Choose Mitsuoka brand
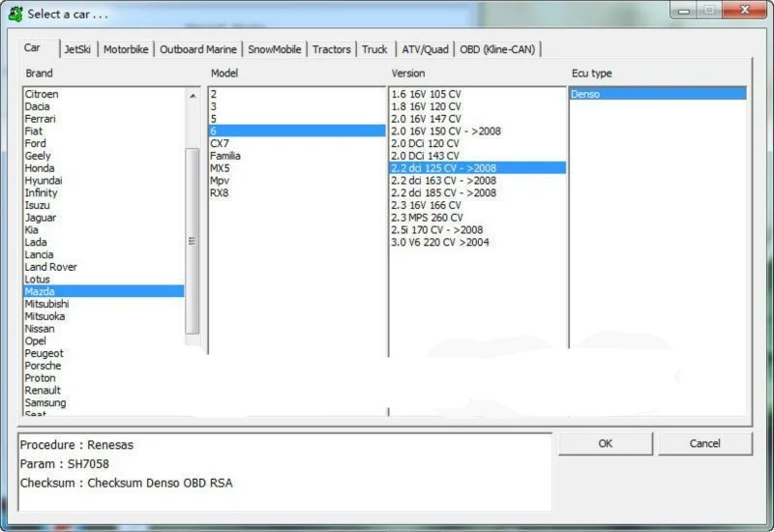This screenshot has height=532, width=774. point(104,316)
